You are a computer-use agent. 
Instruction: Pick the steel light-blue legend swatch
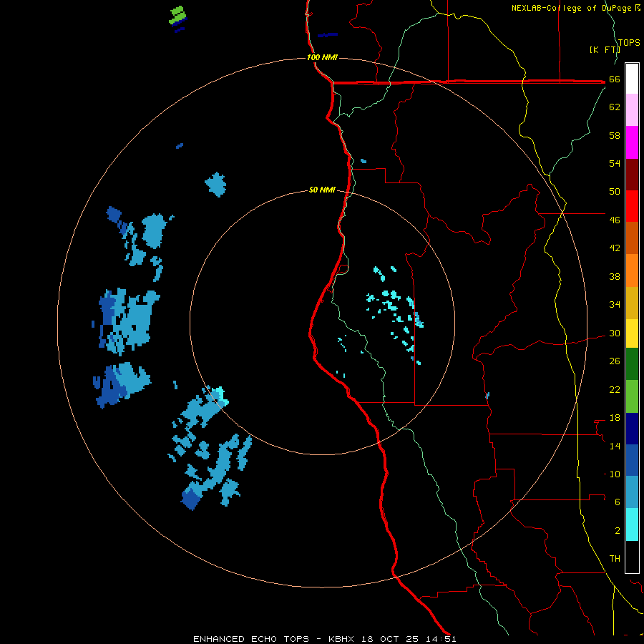point(632,492)
